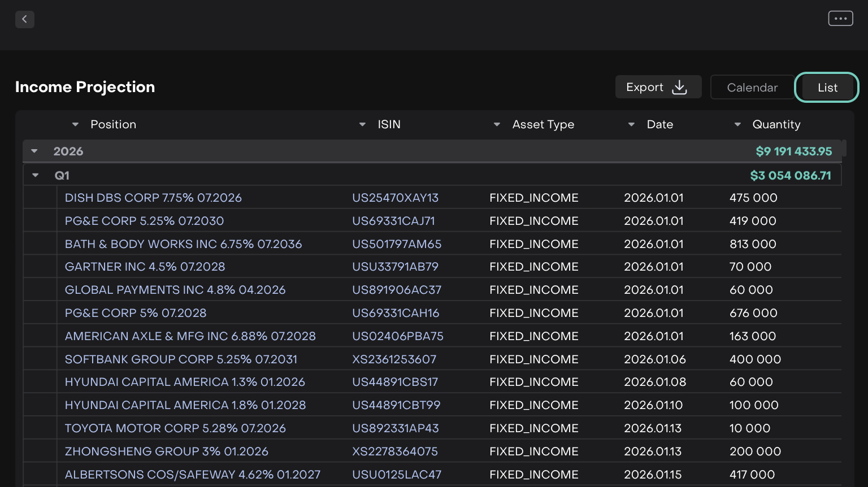The width and height of the screenshot is (868, 487).
Task: Open DISH DBS CORP 7.75% 07.2026 position
Action: coord(153,198)
